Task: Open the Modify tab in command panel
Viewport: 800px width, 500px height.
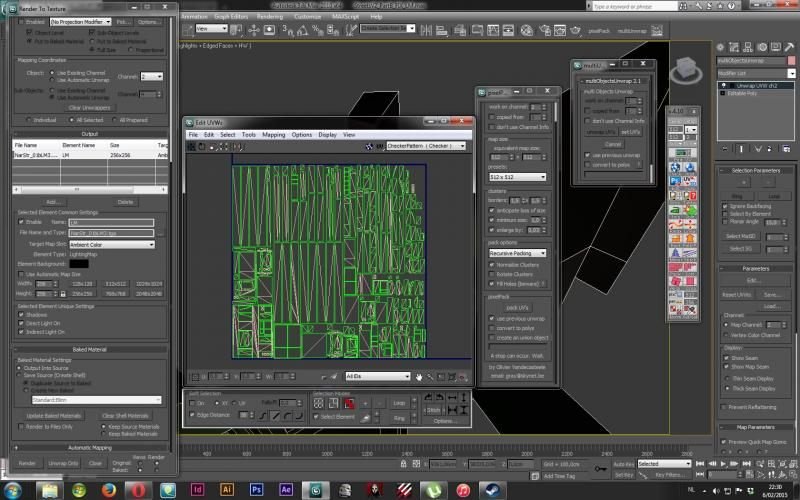Action: point(734,47)
